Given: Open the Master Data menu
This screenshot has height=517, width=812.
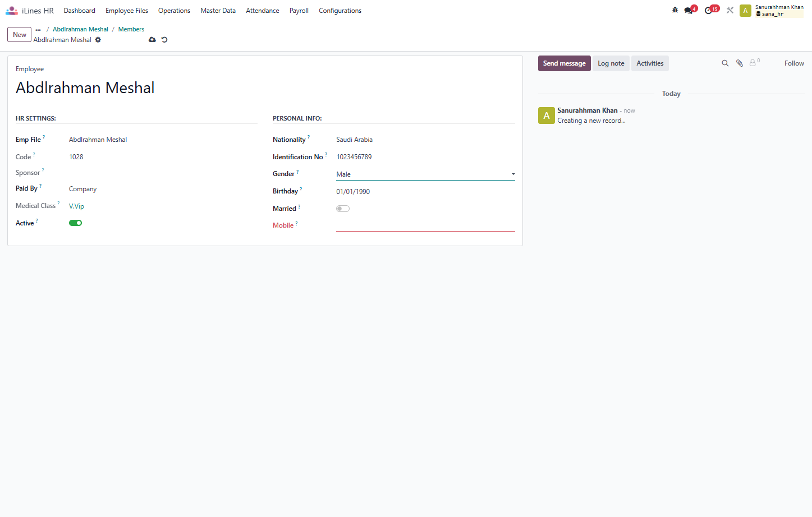Looking at the screenshot, I should 218,11.
